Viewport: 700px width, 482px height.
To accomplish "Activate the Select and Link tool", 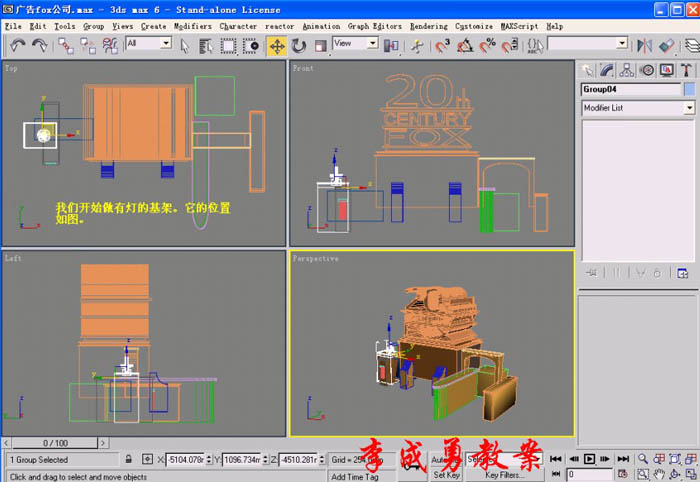I will [66, 46].
